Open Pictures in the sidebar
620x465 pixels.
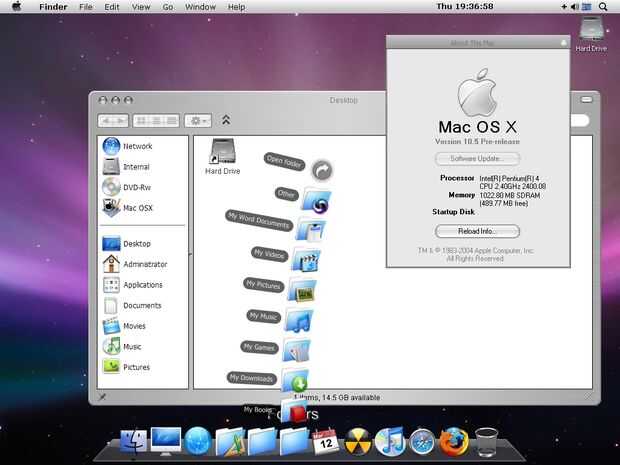[127, 367]
